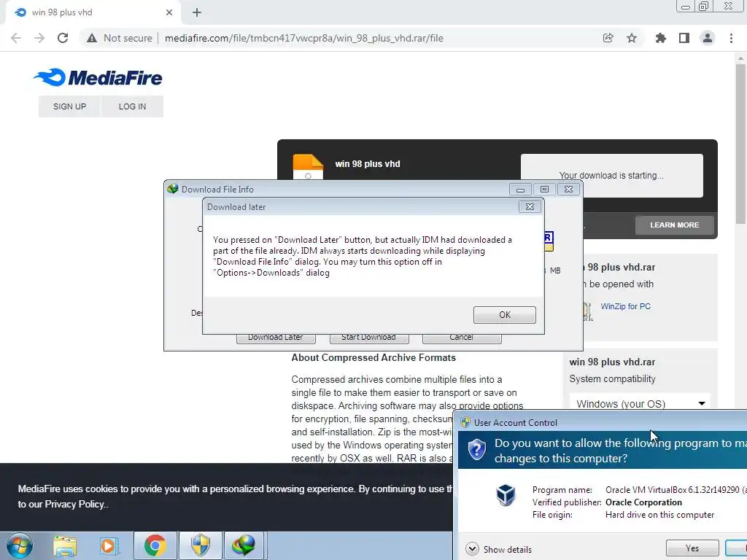747x560 pixels.
Task: Click OK in the Download later dialog
Action: [505, 315]
